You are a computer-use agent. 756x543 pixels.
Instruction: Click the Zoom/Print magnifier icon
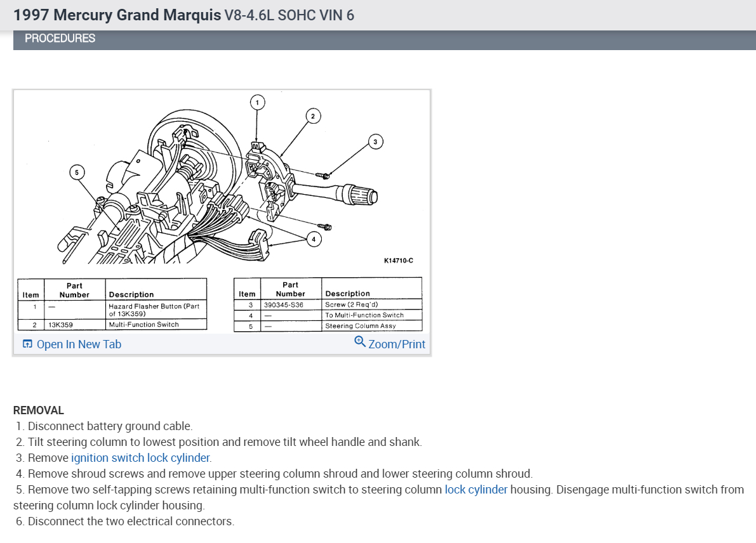360,342
